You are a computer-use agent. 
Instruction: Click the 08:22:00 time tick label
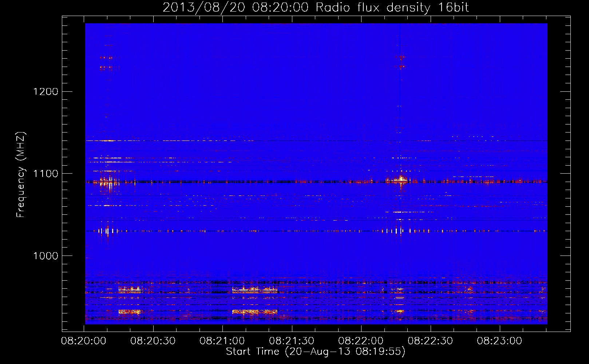tap(361, 341)
